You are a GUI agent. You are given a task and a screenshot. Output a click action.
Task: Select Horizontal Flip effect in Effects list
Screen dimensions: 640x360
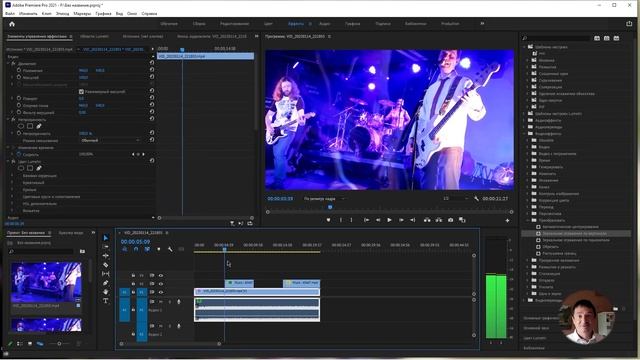576,240
